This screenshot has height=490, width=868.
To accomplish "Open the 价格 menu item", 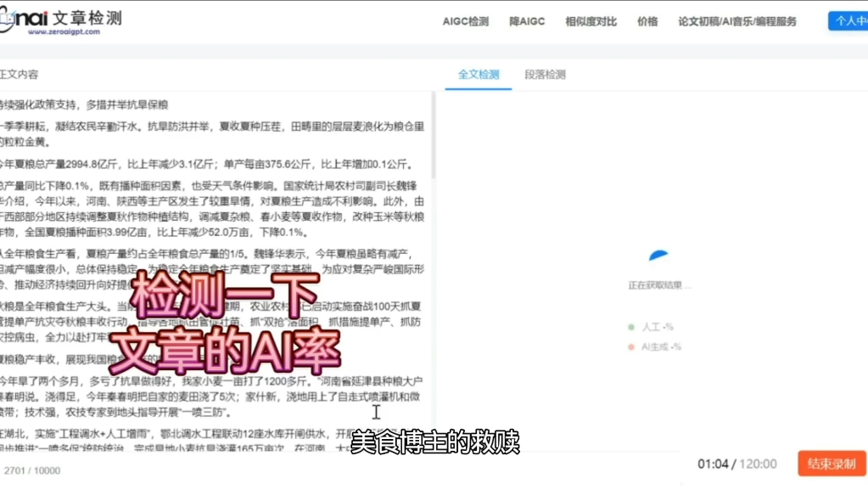I will (647, 21).
